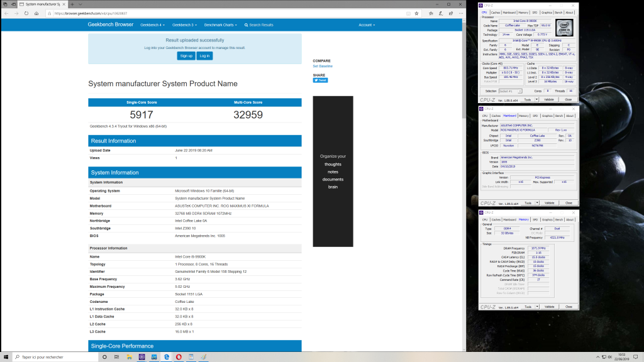Open the Action Center notifications icon
This screenshot has height=362, width=644.
click(x=636, y=357)
